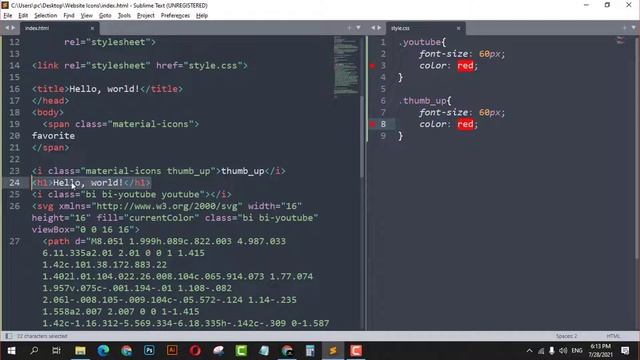Add new tab in left pane
640x360 pixels.
(349, 28)
